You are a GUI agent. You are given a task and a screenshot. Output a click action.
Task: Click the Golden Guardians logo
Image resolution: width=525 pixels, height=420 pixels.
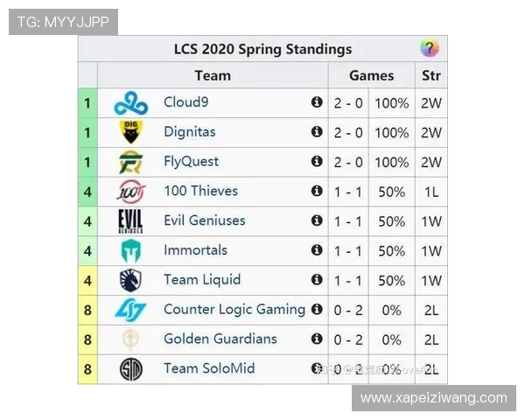(x=130, y=339)
